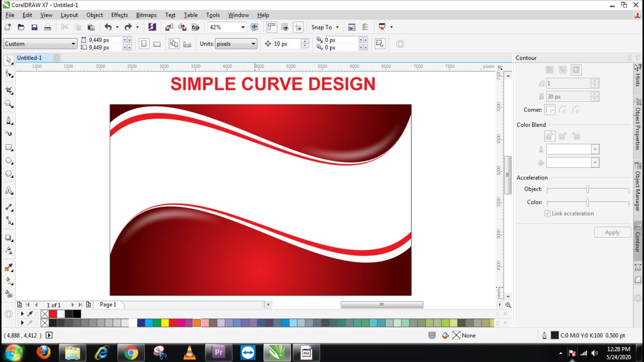The image size is (644, 362).
Task: Click the Apply button in Contour
Action: (x=612, y=232)
